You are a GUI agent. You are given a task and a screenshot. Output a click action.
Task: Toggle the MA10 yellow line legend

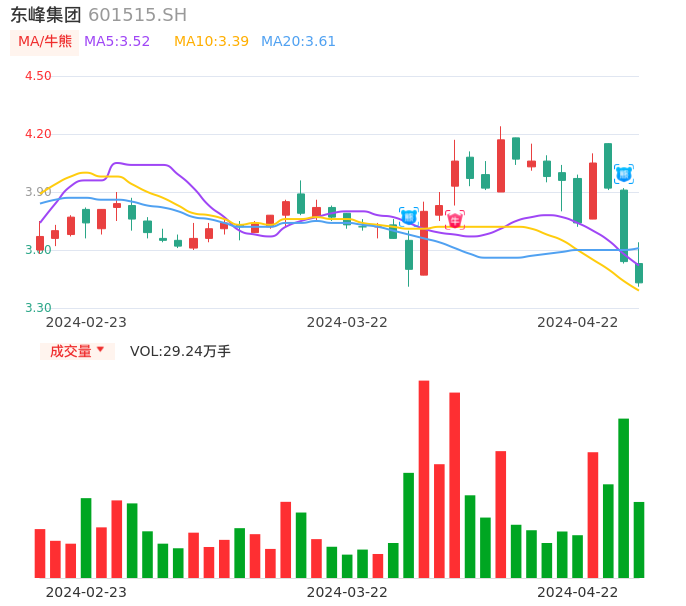click(211, 42)
